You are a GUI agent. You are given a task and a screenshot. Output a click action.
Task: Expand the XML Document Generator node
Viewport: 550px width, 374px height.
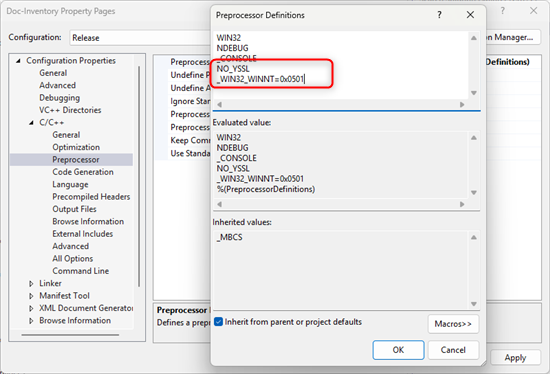coord(31,308)
